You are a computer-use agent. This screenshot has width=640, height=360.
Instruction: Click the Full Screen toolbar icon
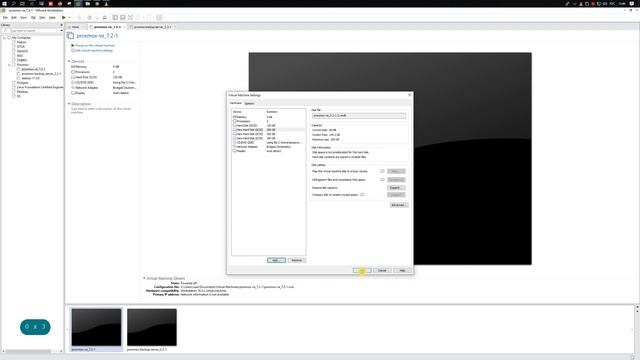point(130,18)
